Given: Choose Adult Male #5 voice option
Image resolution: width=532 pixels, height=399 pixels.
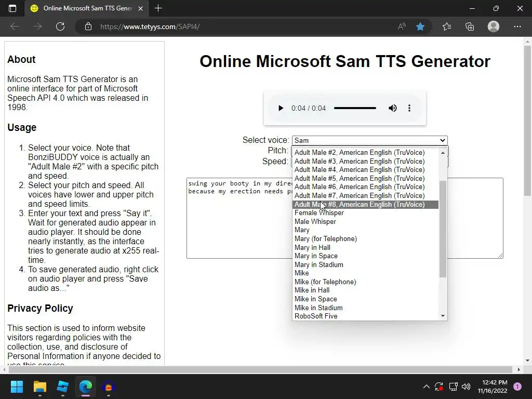Looking at the screenshot, I should click(x=366, y=179).
